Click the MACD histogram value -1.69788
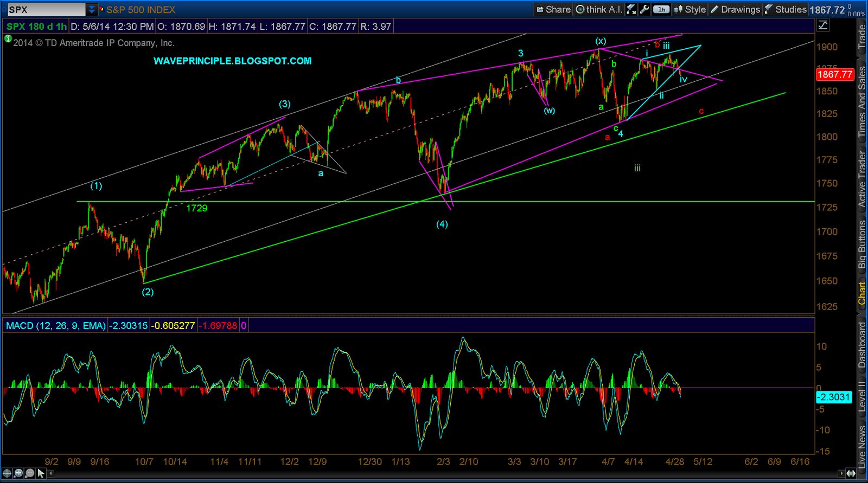The height and width of the screenshot is (483, 868). [x=218, y=326]
